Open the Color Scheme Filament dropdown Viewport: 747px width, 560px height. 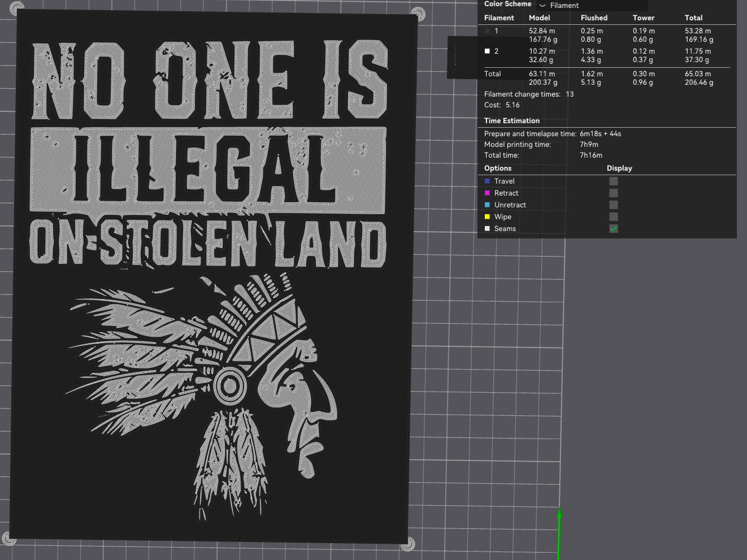coord(592,6)
